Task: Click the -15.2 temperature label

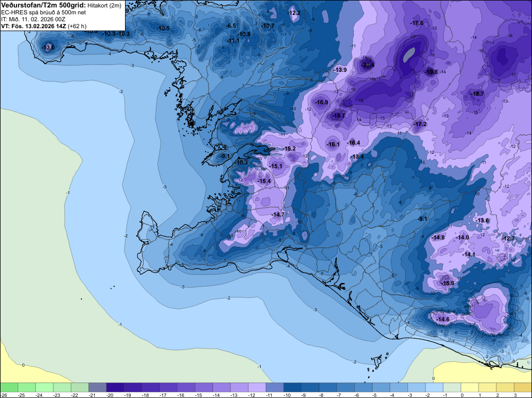Action: pyautogui.click(x=289, y=148)
